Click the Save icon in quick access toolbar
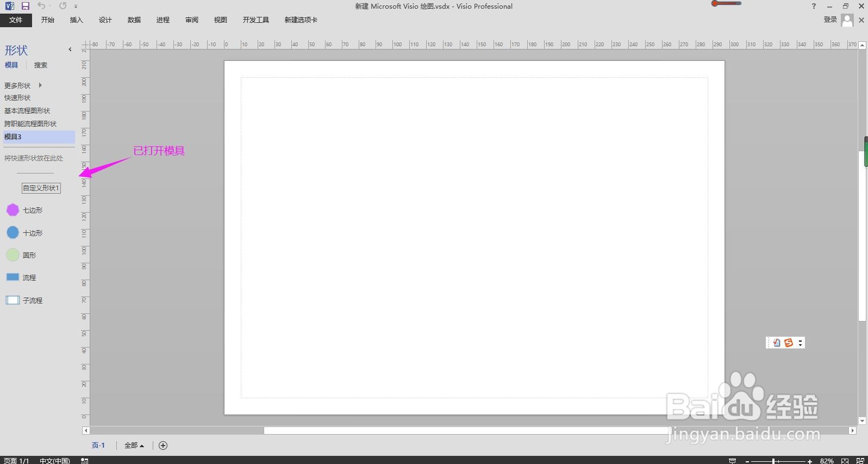868x464 pixels. click(25, 6)
